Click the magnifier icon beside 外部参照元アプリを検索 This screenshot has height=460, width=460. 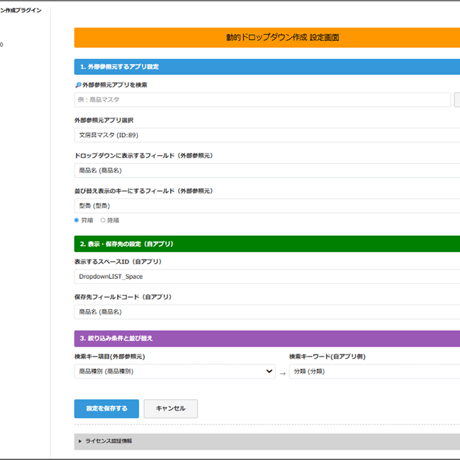pyautogui.click(x=78, y=85)
